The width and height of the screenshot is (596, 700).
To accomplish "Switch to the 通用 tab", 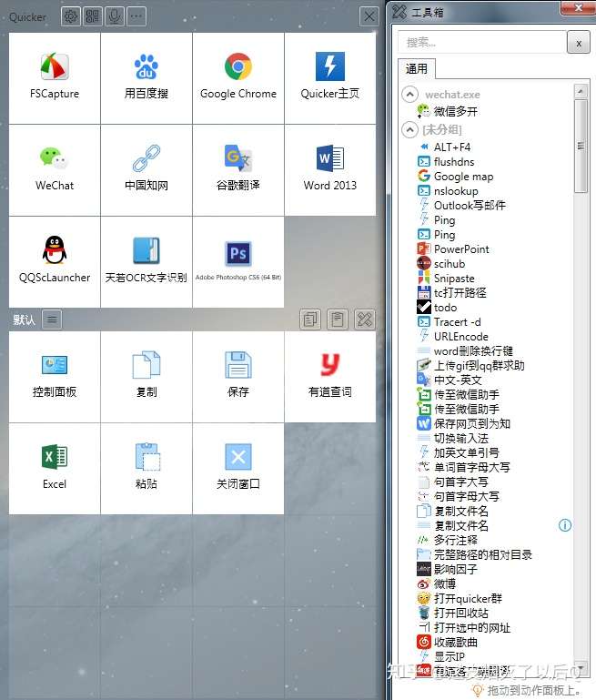I will [416, 69].
